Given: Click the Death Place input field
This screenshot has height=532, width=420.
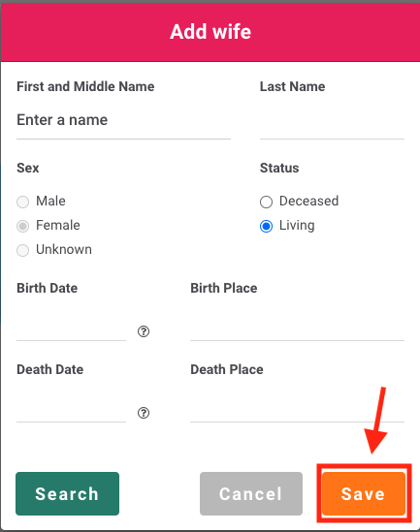Looking at the screenshot, I should [x=297, y=408].
